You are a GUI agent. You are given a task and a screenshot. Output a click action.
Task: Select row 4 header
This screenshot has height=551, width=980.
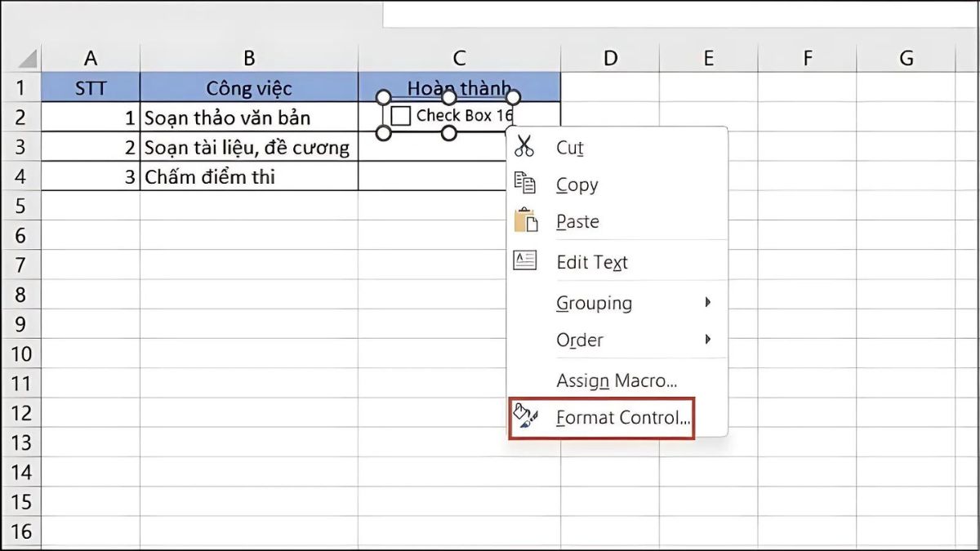coord(20,176)
